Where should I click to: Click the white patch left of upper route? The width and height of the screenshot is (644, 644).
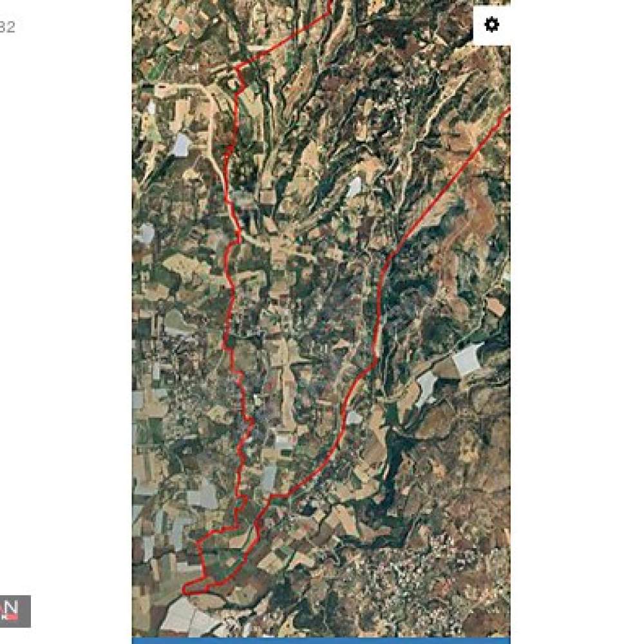coord(181,145)
